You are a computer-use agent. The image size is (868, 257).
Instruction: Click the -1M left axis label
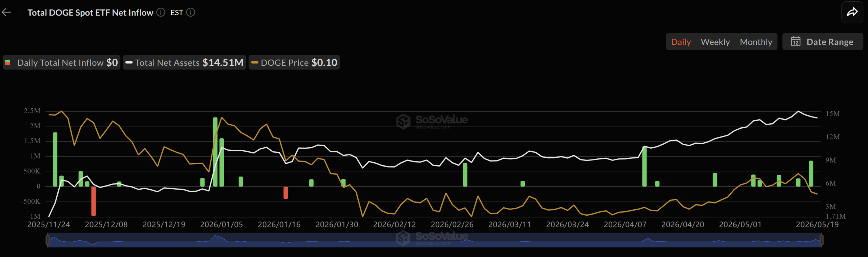34,216
